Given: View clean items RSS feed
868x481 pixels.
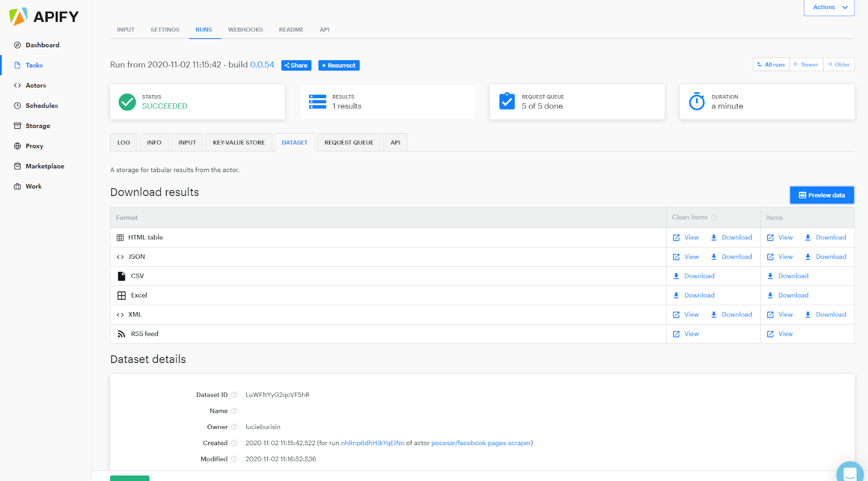Looking at the screenshot, I should tap(686, 334).
